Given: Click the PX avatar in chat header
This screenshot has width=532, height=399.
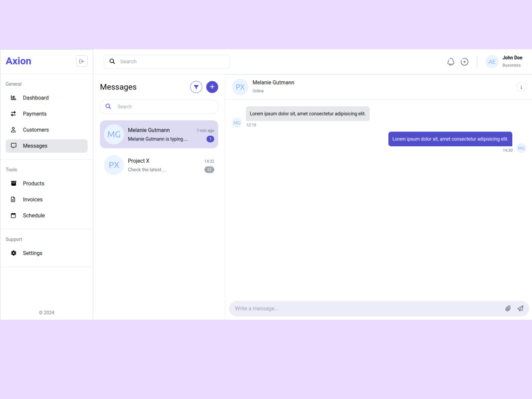Looking at the screenshot, I should point(240,87).
